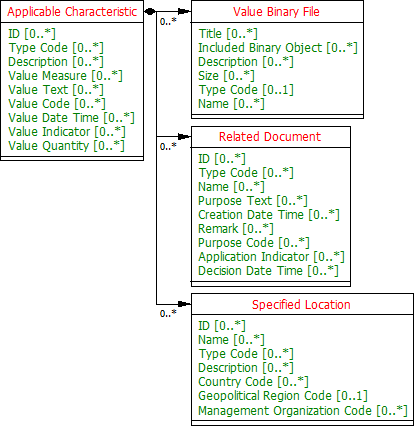
Task: Select the Applicable Characteristic class header
Action: pos(72,12)
